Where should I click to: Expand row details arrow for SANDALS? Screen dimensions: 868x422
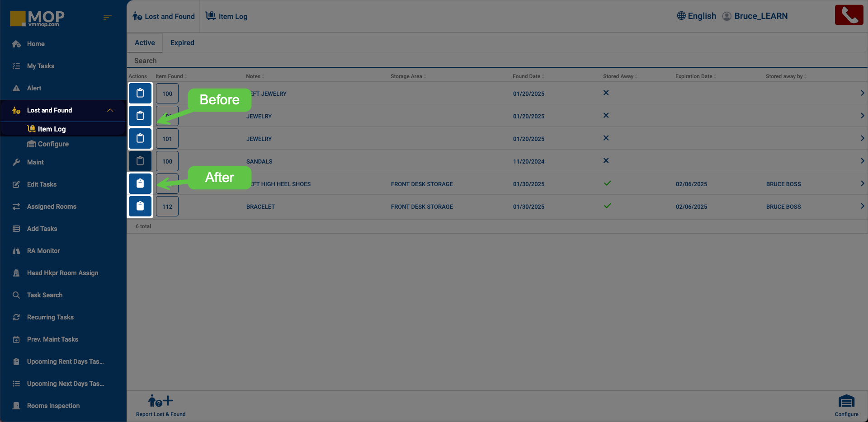862,161
